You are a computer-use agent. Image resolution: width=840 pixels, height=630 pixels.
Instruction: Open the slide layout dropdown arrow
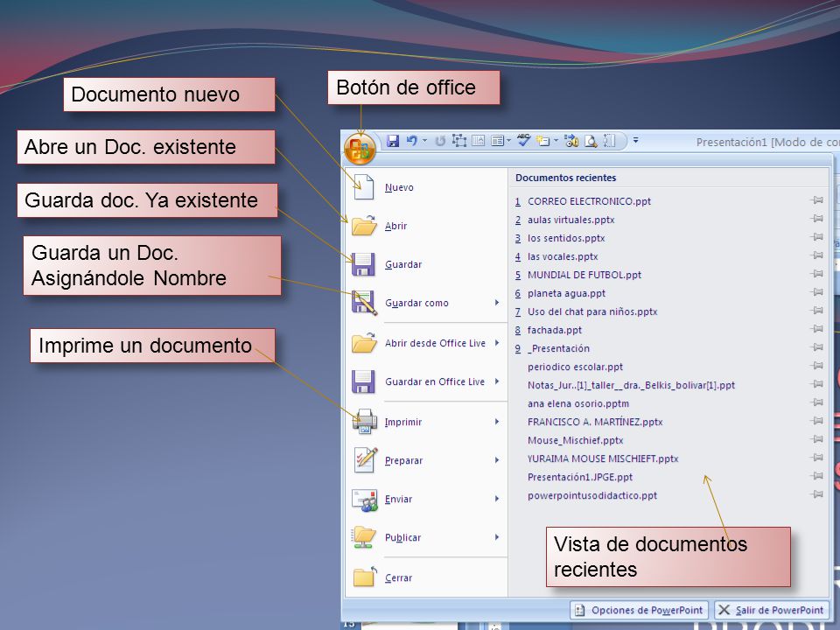pos(508,141)
